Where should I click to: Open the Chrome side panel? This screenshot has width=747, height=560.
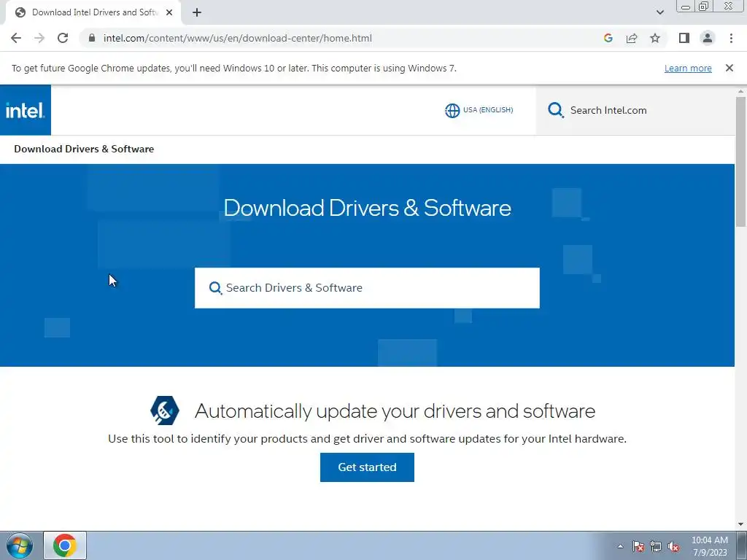coord(684,38)
